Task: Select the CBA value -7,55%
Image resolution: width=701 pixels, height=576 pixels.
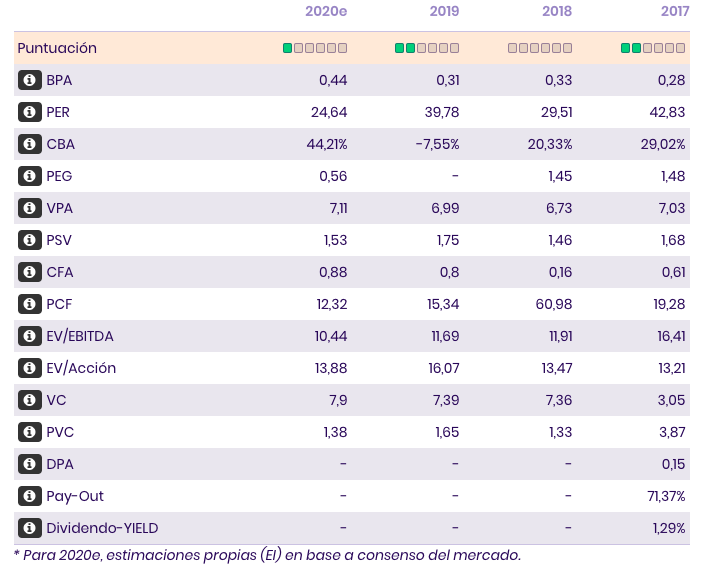Action: [437, 144]
